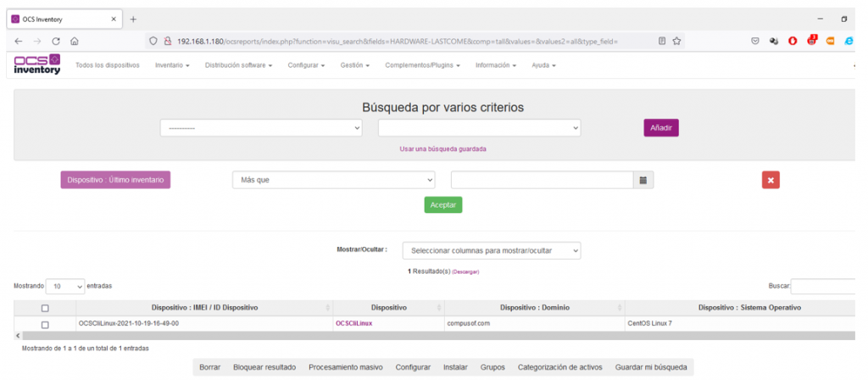This screenshot has width=868, height=380.
Task: Click the Añadir button
Action: point(661,127)
